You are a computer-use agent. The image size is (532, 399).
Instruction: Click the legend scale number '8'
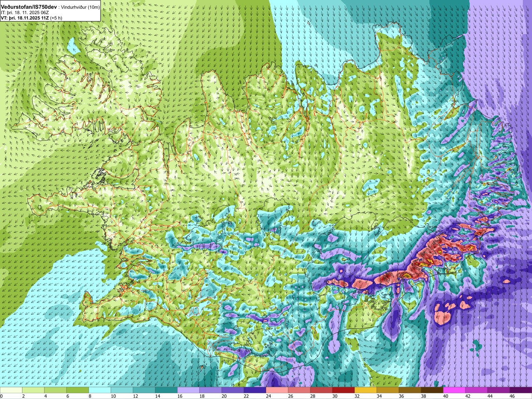[90, 396]
